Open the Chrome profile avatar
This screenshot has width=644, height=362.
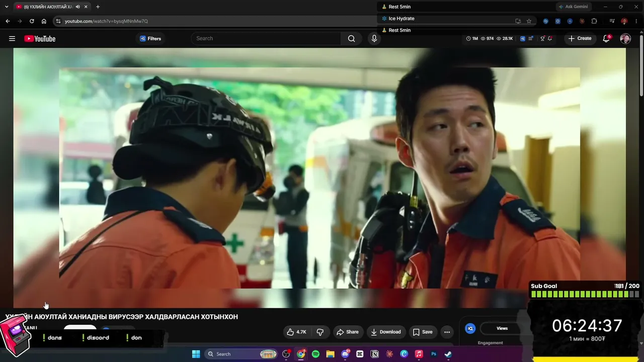pyautogui.click(x=624, y=21)
